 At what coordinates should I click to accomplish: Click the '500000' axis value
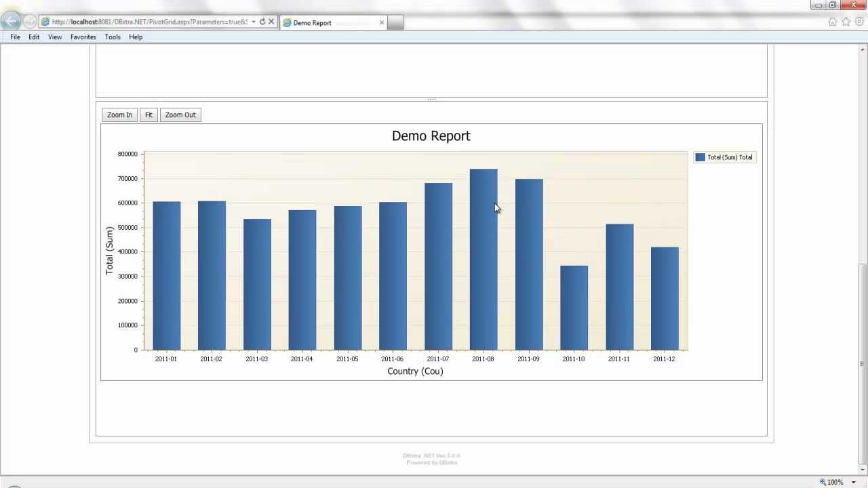click(x=127, y=228)
